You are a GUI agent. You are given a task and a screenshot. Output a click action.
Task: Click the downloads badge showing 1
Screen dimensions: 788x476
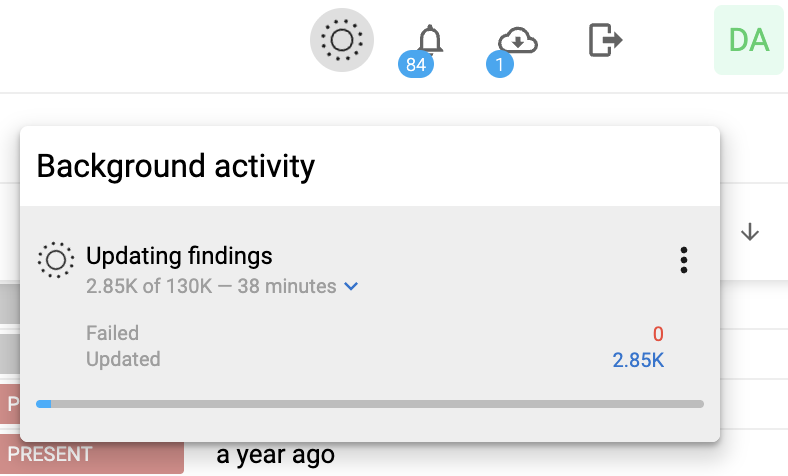[x=500, y=66]
